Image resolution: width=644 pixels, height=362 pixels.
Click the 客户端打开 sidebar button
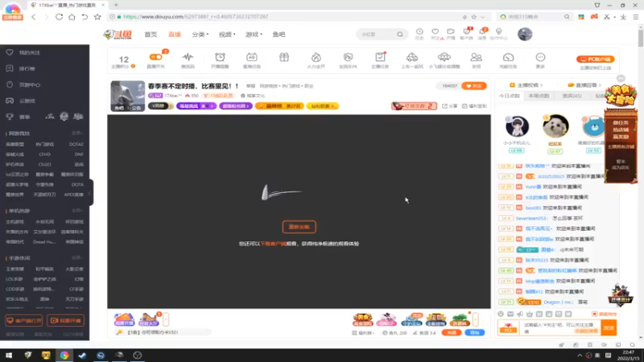pos(24,320)
